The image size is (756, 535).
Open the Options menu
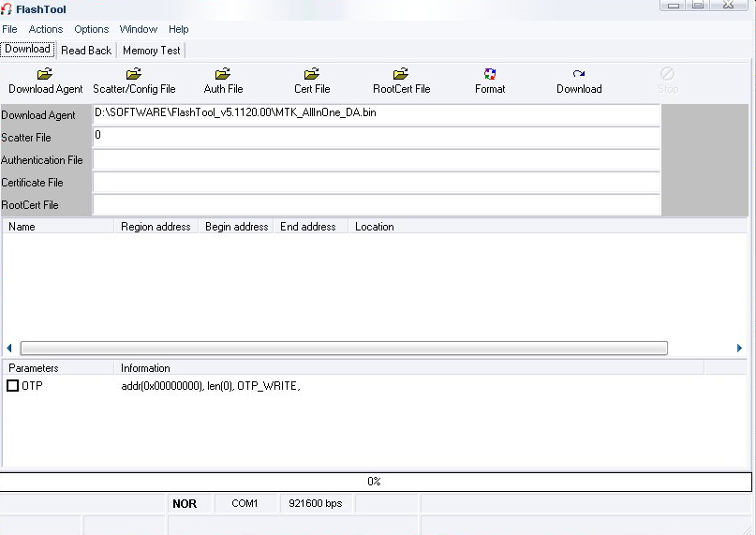coord(92,29)
